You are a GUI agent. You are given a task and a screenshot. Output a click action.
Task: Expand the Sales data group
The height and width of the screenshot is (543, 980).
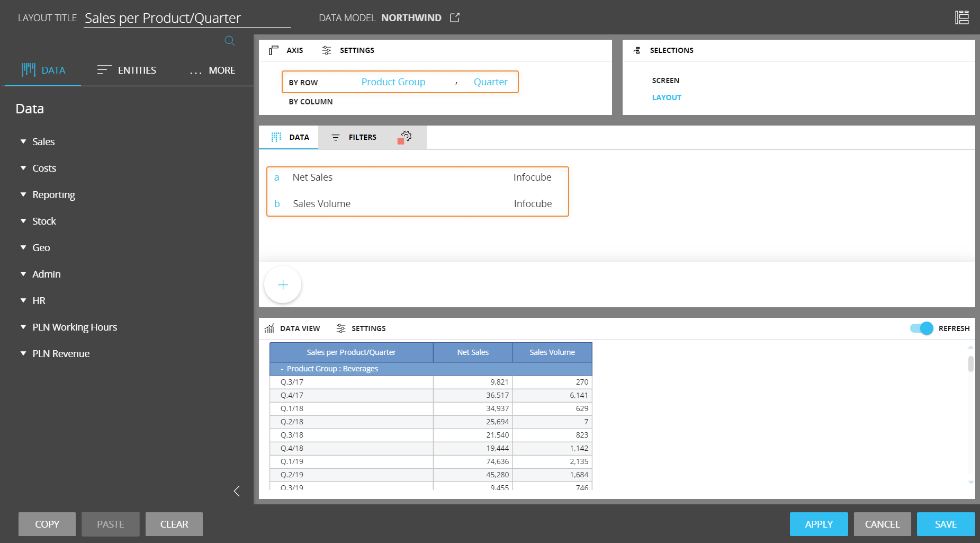click(23, 141)
